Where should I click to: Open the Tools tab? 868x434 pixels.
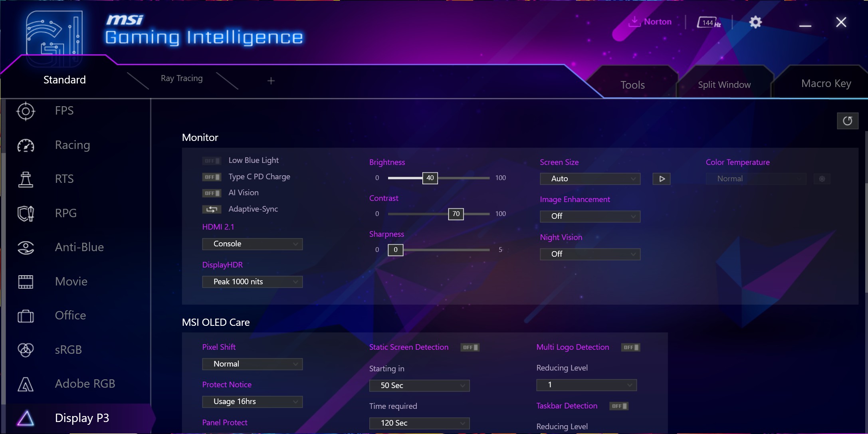(632, 85)
